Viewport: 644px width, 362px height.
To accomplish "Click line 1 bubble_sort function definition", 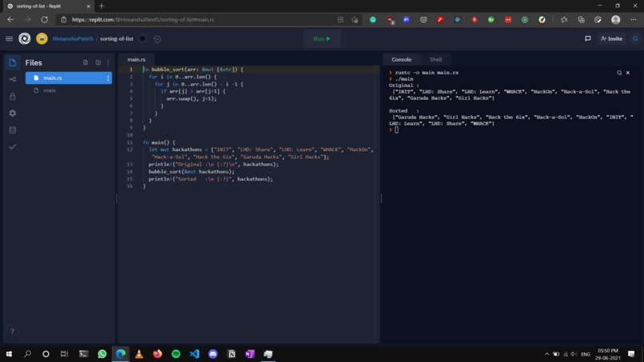I will (193, 70).
